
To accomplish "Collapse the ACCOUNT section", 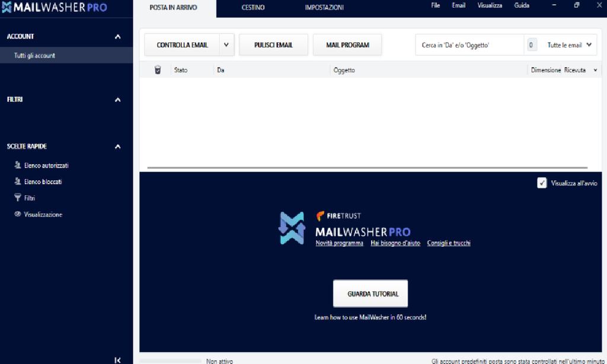I will [x=118, y=37].
